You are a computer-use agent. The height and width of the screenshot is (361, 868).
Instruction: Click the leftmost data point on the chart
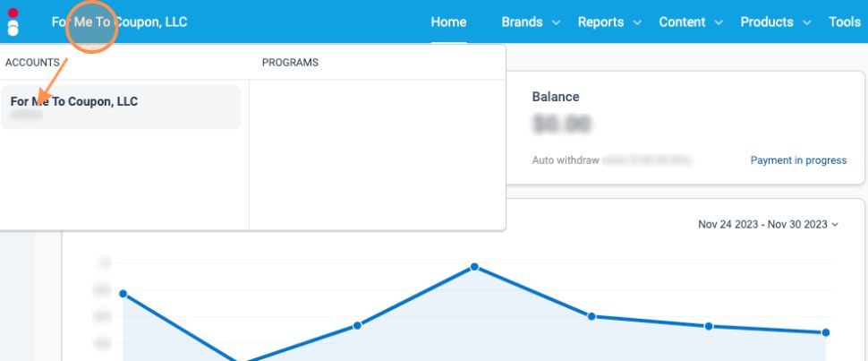coord(123,294)
